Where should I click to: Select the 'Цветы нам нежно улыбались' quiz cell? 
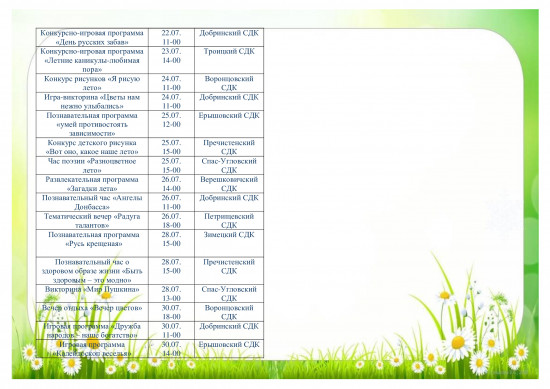(92, 102)
